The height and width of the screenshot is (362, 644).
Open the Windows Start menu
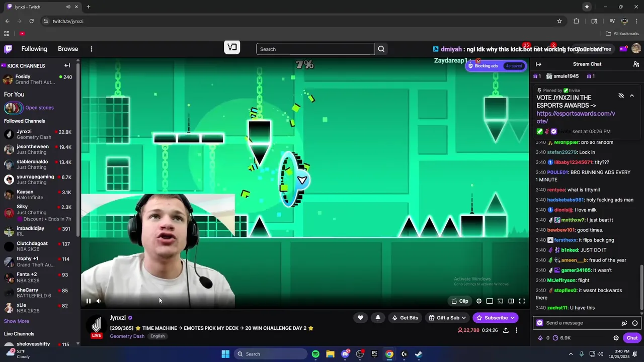[x=225, y=354]
